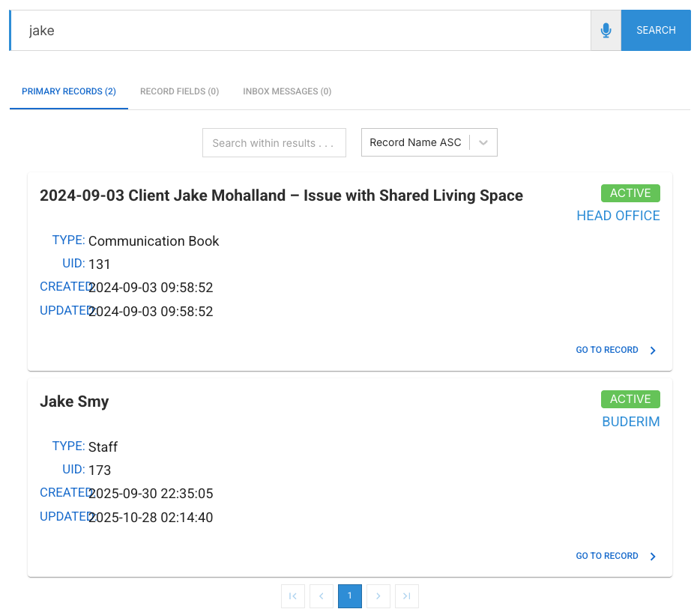Follow the HEAD OFFICE link
This screenshot has height=615, width=700.
[618, 216]
